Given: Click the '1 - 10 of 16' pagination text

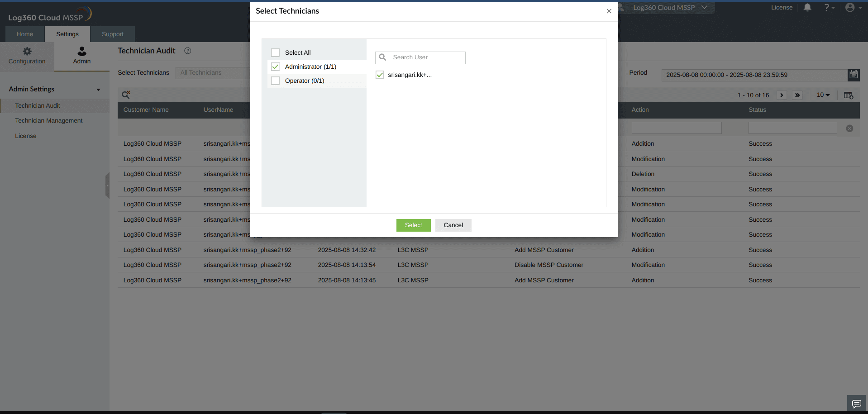Looking at the screenshot, I should 753,95.
